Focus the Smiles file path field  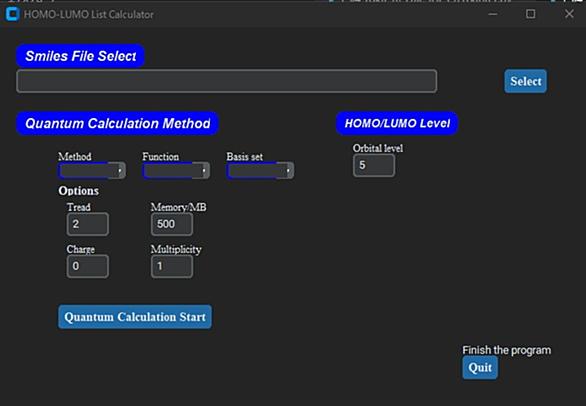226,81
